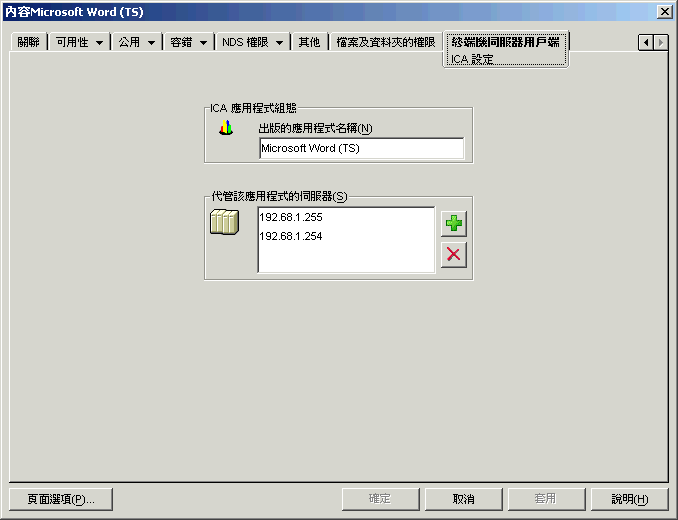Image resolution: width=678 pixels, height=520 pixels.
Task: Click the server rack icon
Action: click(x=224, y=222)
